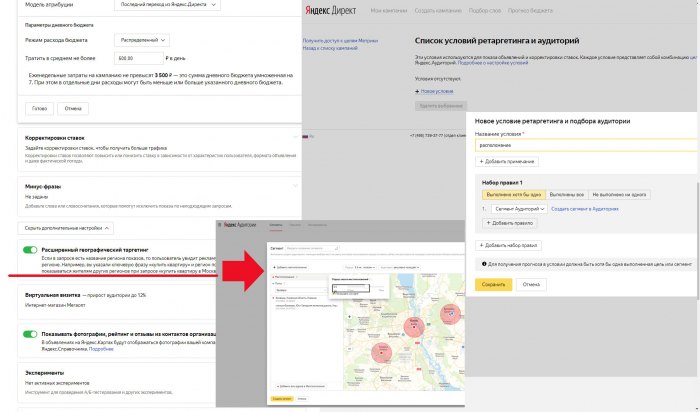Collapse additional settings with Скрыть дополнительные настройки
The height and width of the screenshot is (412, 700).
point(66,228)
